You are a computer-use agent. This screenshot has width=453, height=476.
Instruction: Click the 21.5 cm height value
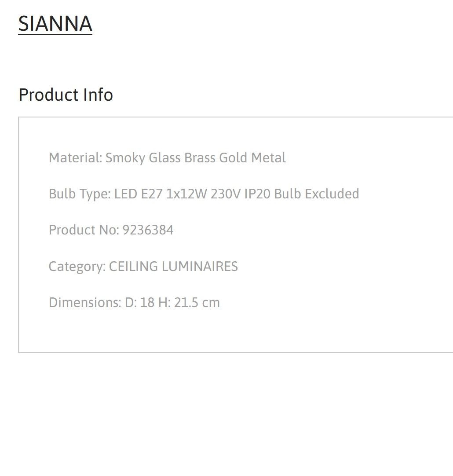197,302
